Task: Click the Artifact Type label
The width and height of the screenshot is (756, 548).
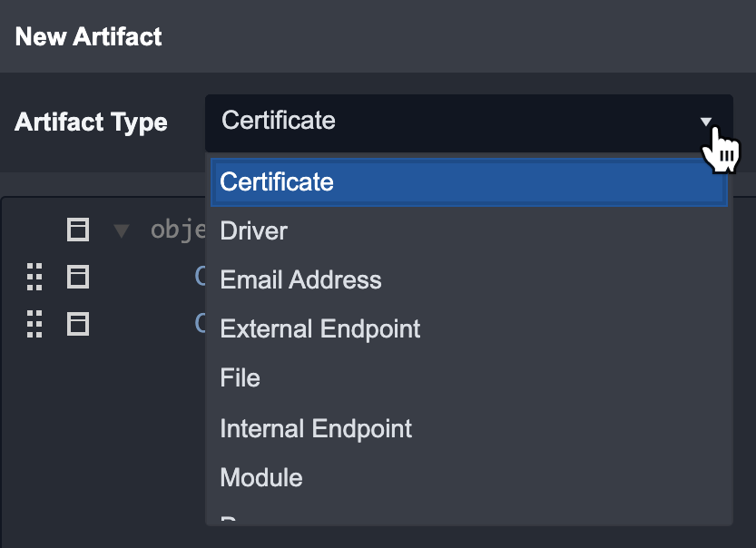Action: [x=91, y=122]
